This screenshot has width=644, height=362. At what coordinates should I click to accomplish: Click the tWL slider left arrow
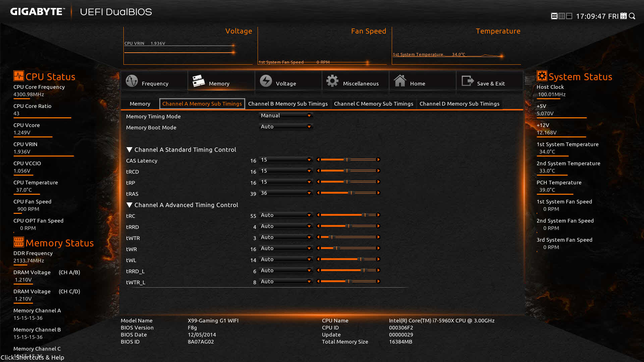point(318,259)
